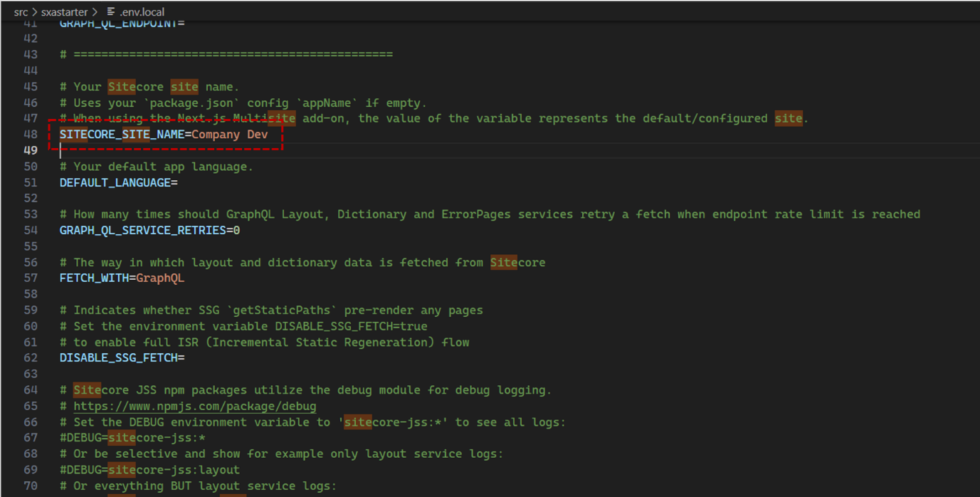Expand the chevron after src breadcrumb
This screenshot has width=980, height=497.
pos(36,11)
